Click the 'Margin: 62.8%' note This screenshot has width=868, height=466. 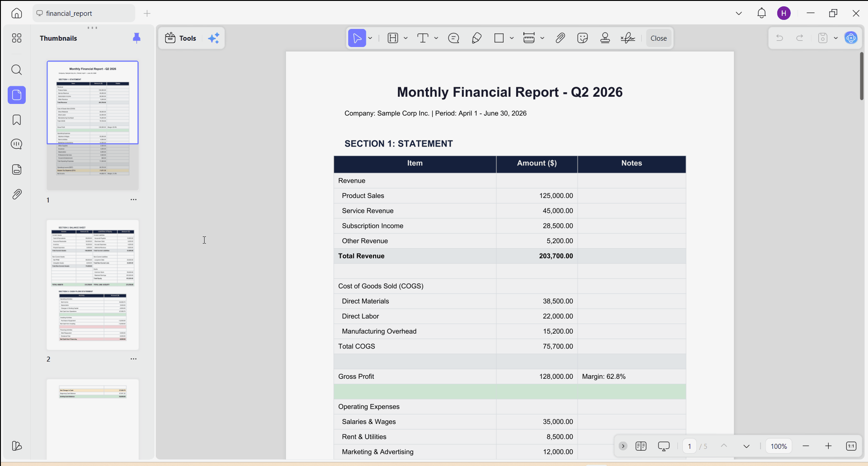click(604, 377)
